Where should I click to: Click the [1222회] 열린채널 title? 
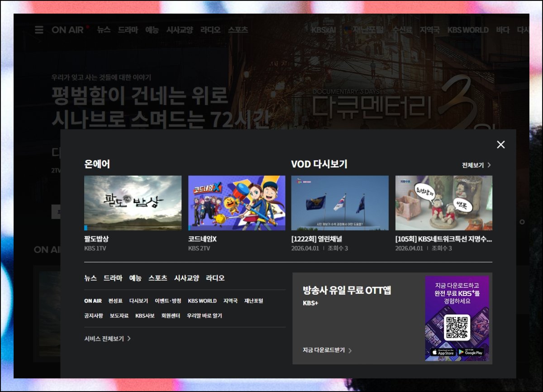click(x=317, y=239)
